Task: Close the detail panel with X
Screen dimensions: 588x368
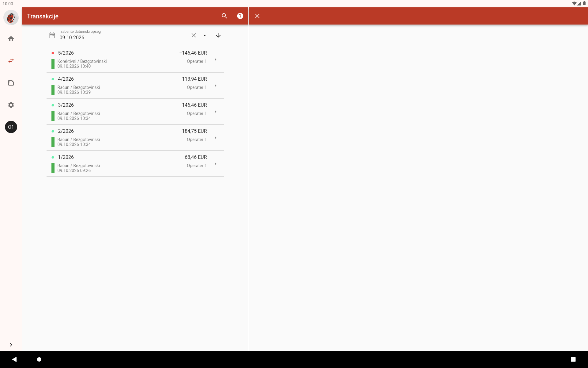Action: pos(257,16)
